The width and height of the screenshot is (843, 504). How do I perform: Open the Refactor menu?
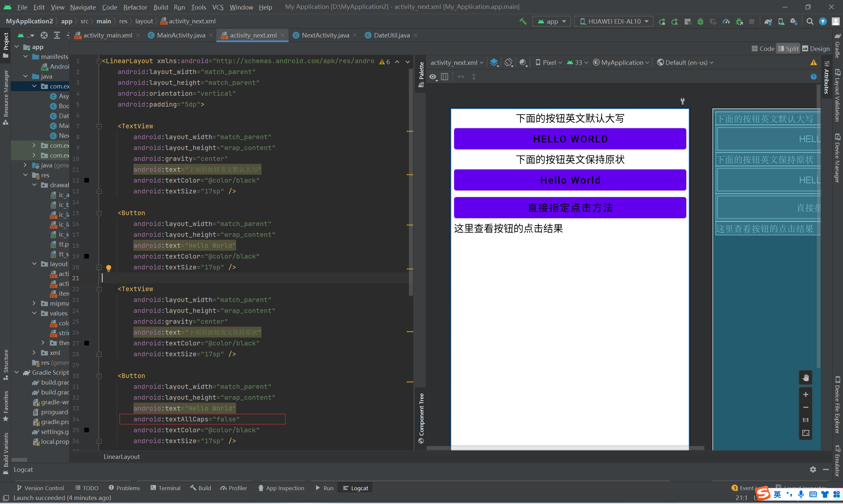(135, 7)
